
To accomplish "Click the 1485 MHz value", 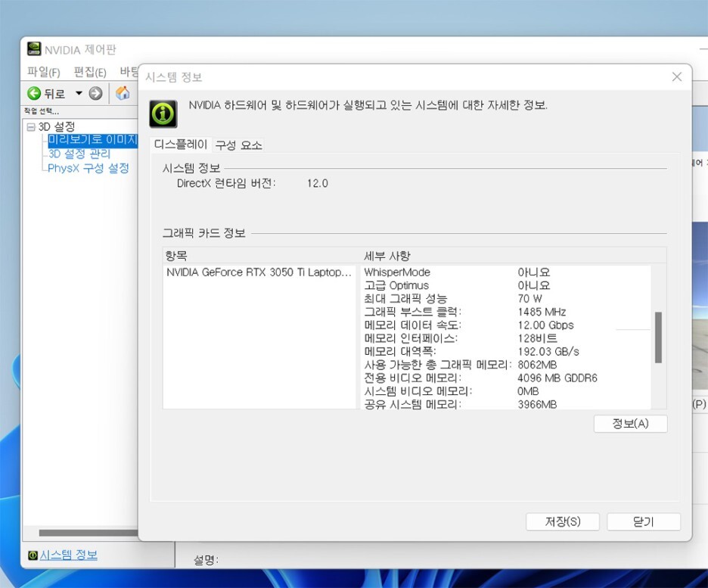I will 542,312.
